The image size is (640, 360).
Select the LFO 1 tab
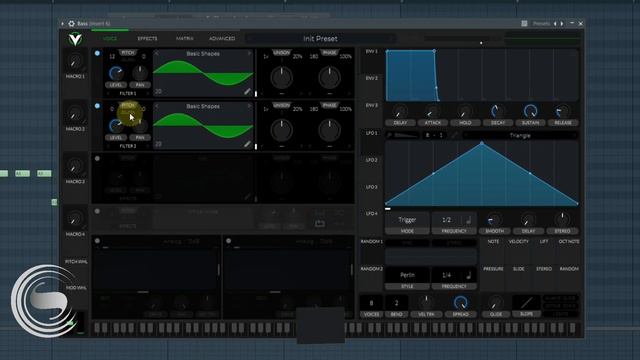click(x=371, y=133)
